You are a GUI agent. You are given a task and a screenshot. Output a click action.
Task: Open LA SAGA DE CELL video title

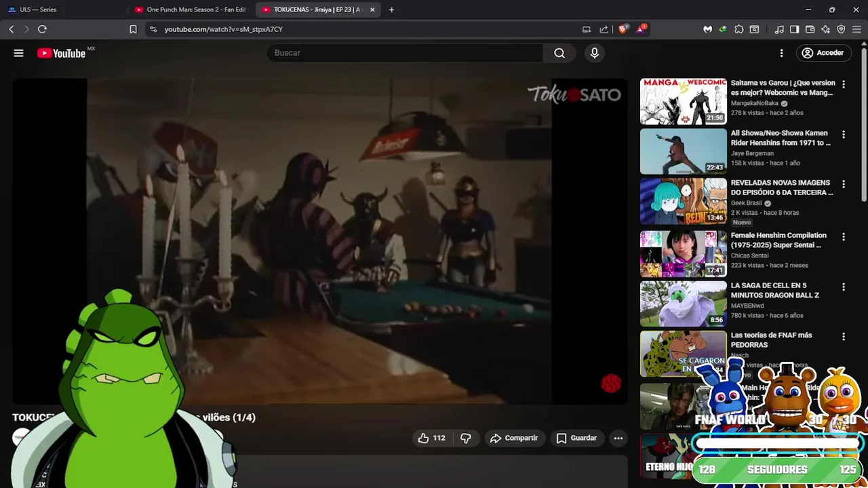(775, 290)
